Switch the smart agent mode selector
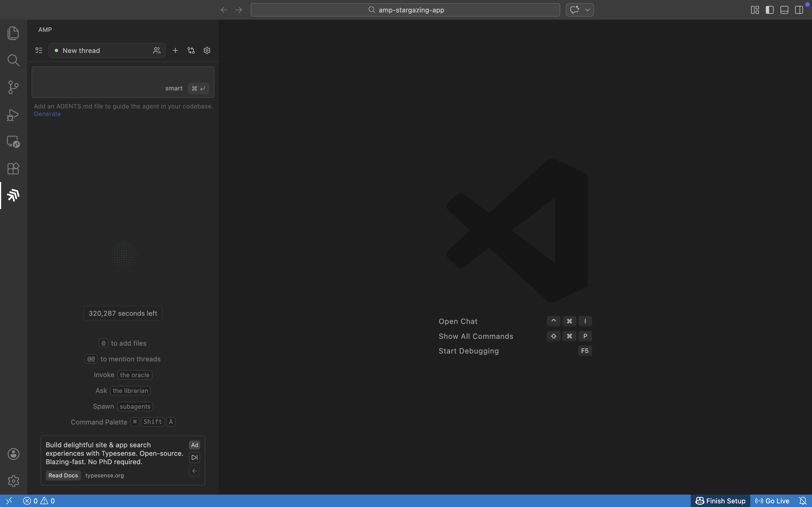 click(x=173, y=88)
